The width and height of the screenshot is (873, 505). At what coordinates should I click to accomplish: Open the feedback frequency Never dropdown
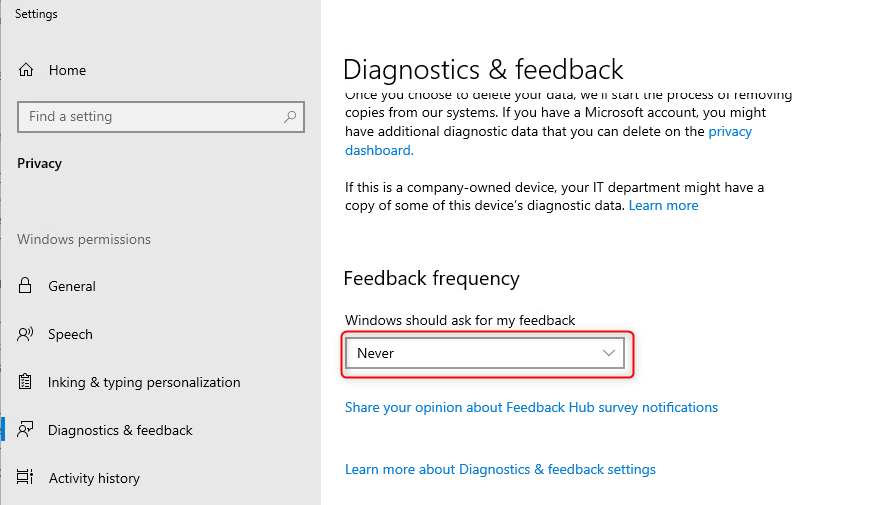point(484,353)
